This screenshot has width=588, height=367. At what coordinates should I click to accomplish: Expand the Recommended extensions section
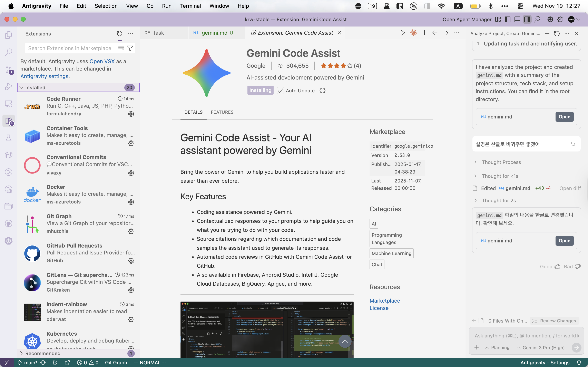point(78,353)
